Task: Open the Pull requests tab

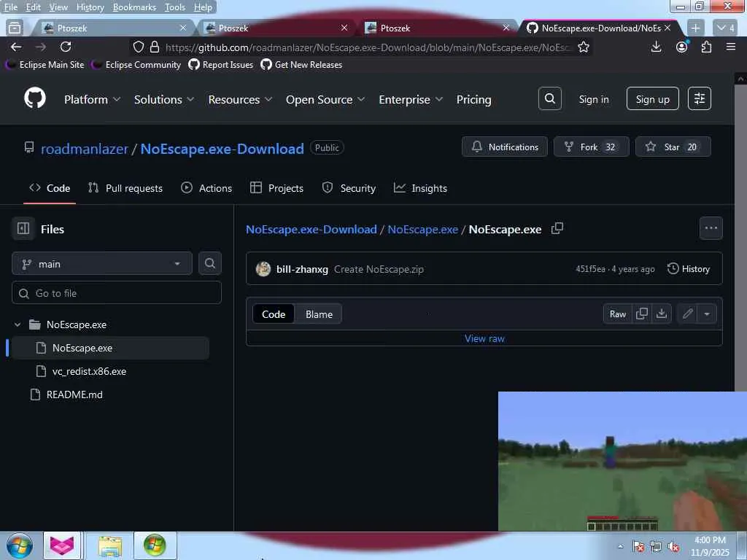Action: (x=125, y=188)
